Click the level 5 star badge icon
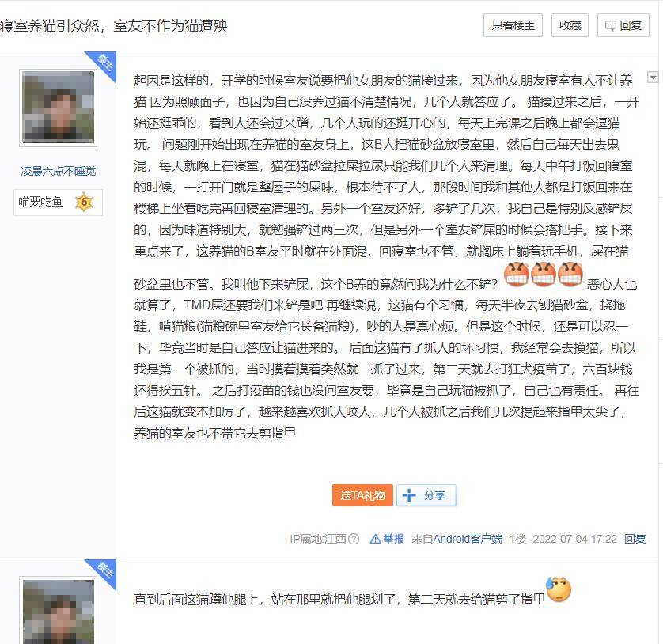The width and height of the screenshot is (663, 644). point(84,202)
